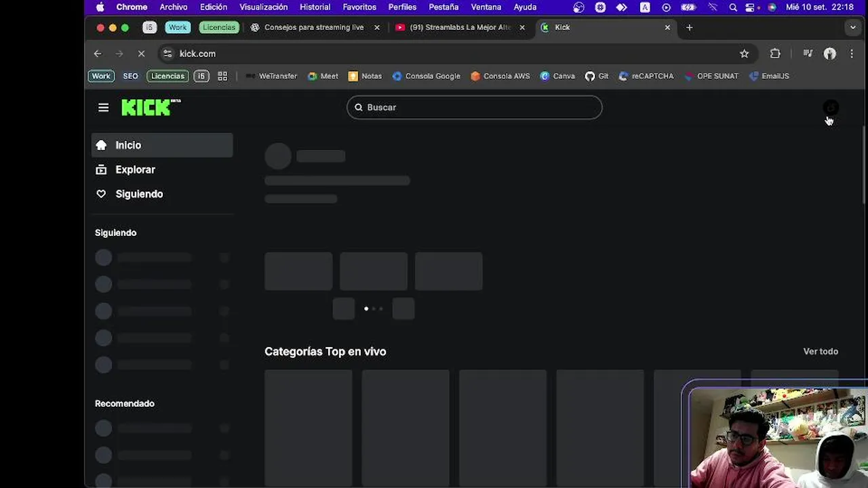Open Historial menu
868x488 pixels.
[x=315, y=7]
